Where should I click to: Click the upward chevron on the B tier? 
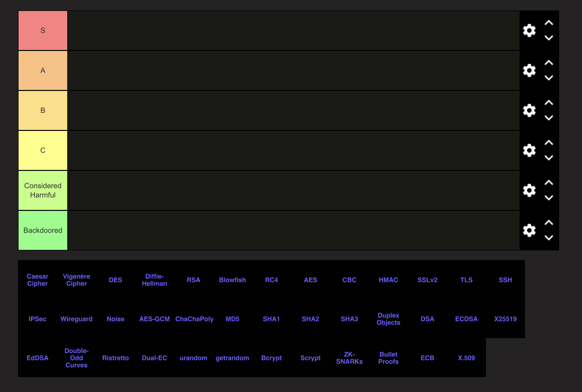click(x=549, y=103)
